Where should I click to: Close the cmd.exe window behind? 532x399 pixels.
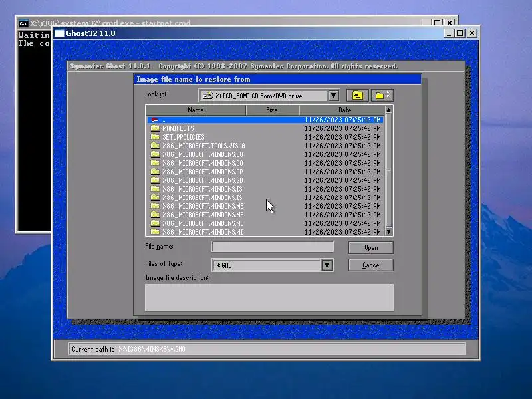(x=450, y=22)
